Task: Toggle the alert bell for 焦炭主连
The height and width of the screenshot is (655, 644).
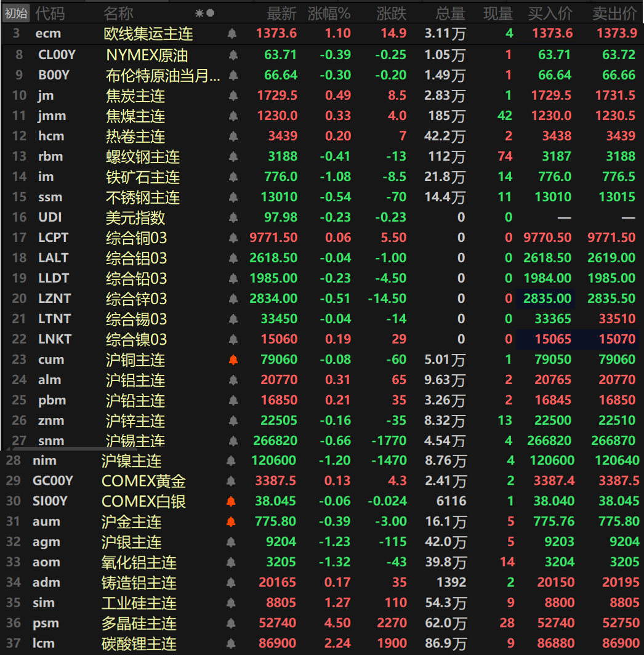Action: click(x=233, y=96)
